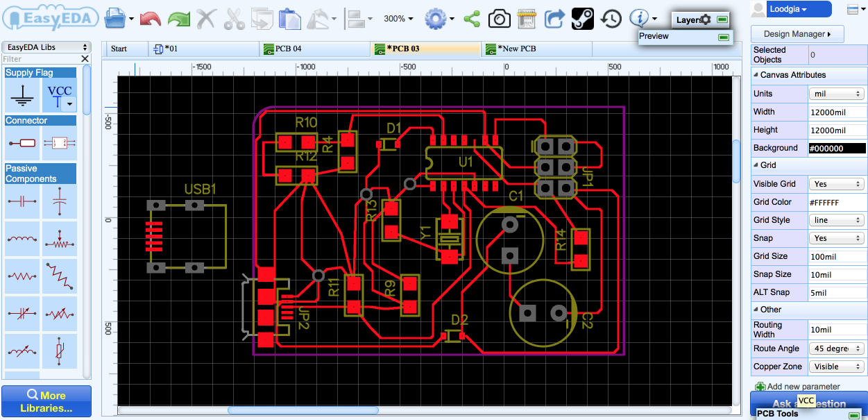Open the Copper Zone Visible dropdown
The width and height of the screenshot is (868, 420).
837,367
